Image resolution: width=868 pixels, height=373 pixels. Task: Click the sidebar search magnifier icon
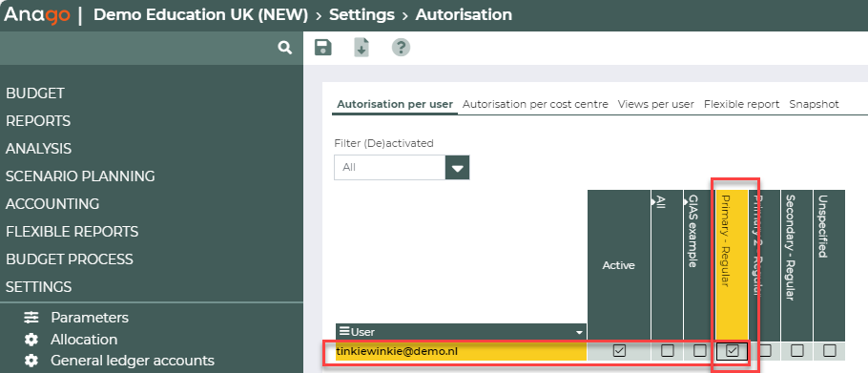pos(284,48)
